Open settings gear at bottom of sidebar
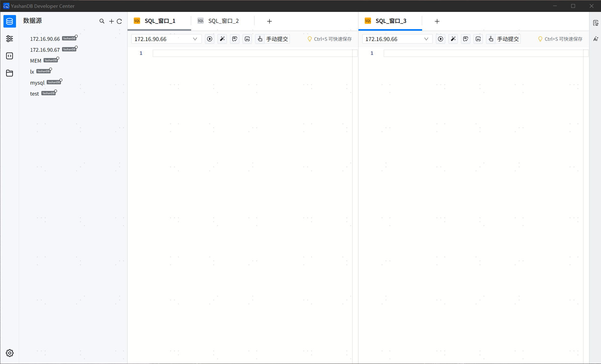The height and width of the screenshot is (364, 601). click(x=9, y=353)
